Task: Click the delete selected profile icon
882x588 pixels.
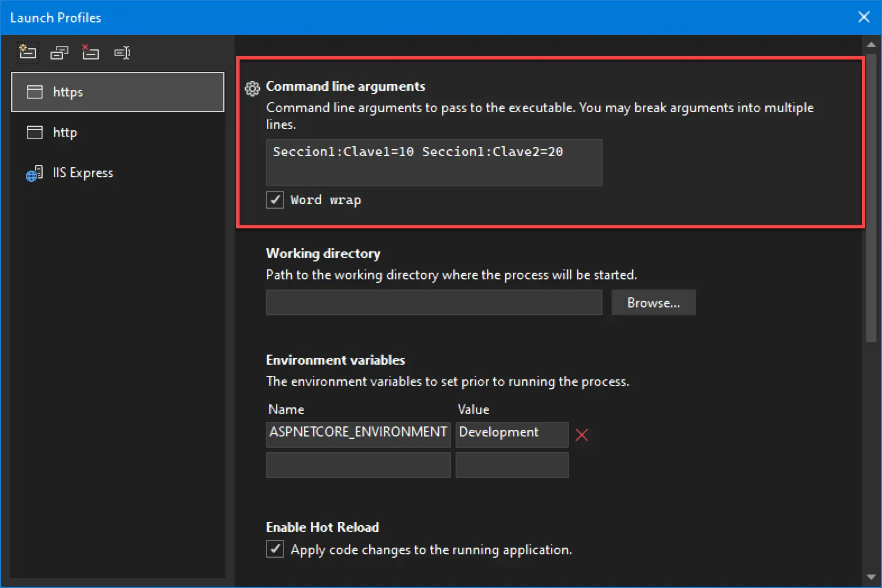Action: [x=90, y=52]
